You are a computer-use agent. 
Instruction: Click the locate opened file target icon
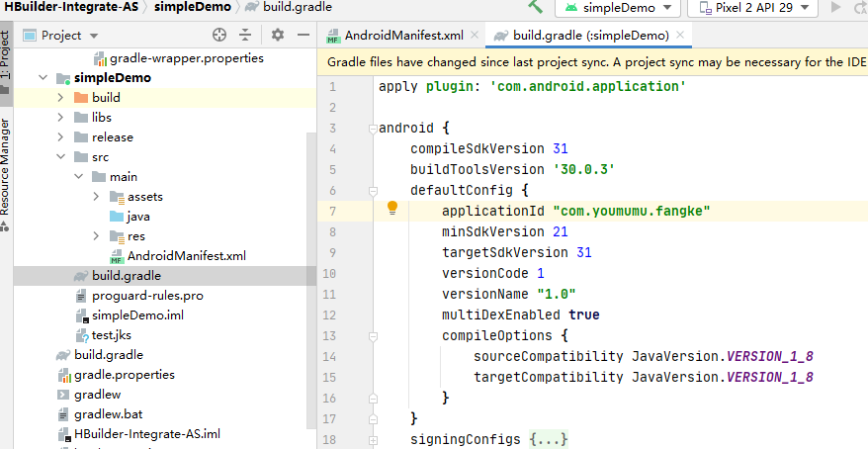pos(219,35)
